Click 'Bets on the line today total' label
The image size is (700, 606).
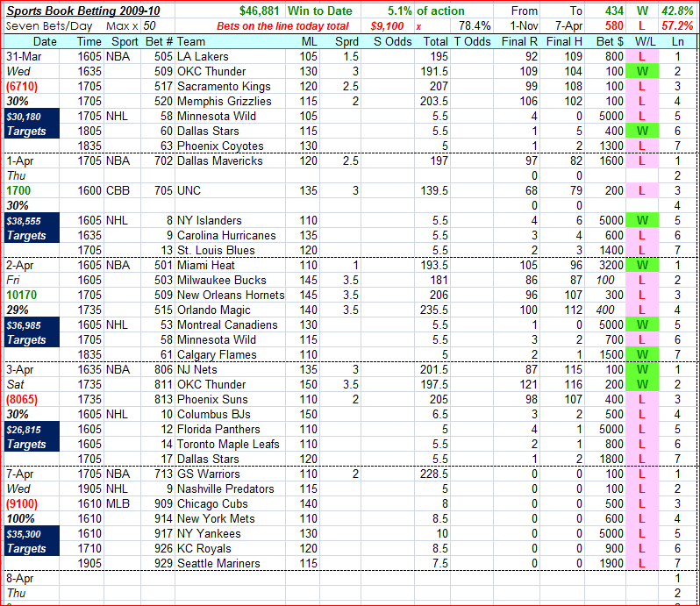[x=282, y=26]
